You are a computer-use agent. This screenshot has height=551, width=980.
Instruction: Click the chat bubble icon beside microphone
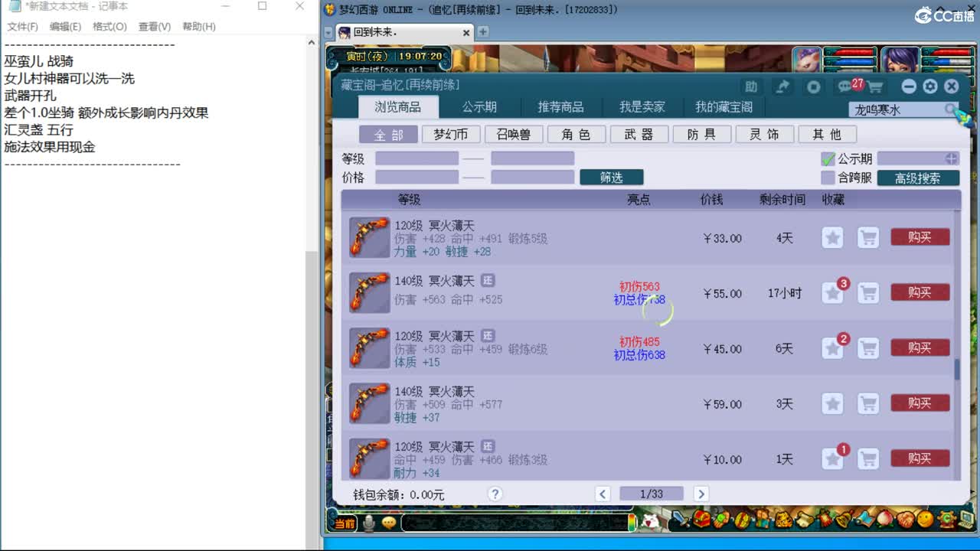(390, 523)
